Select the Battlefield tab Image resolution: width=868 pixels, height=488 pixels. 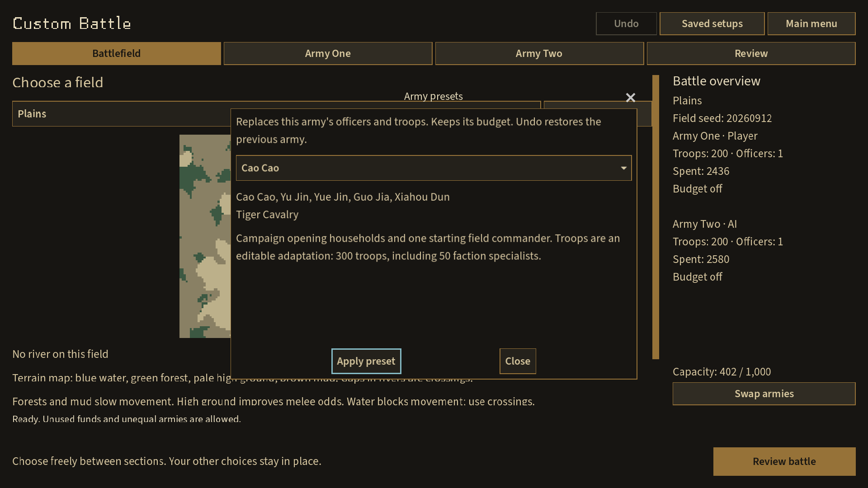(117, 53)
